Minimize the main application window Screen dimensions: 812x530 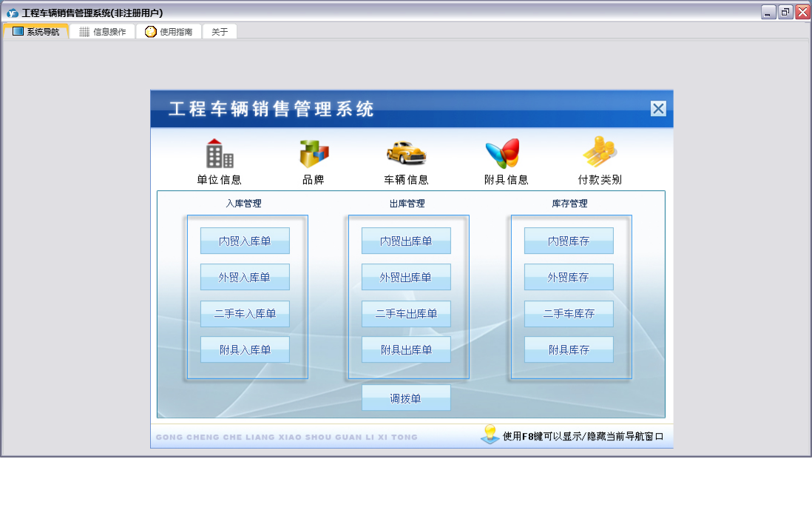[768, 13]
